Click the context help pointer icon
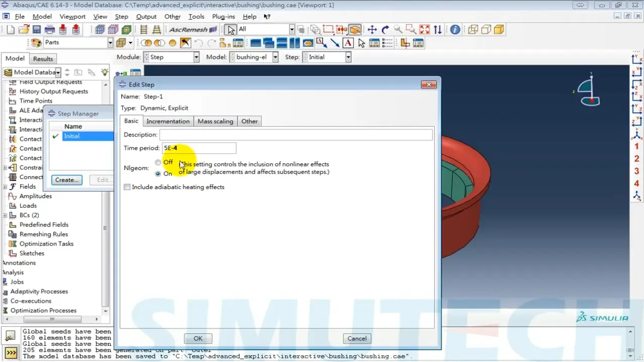Viewport: 644px width, 362px height. 267,17
